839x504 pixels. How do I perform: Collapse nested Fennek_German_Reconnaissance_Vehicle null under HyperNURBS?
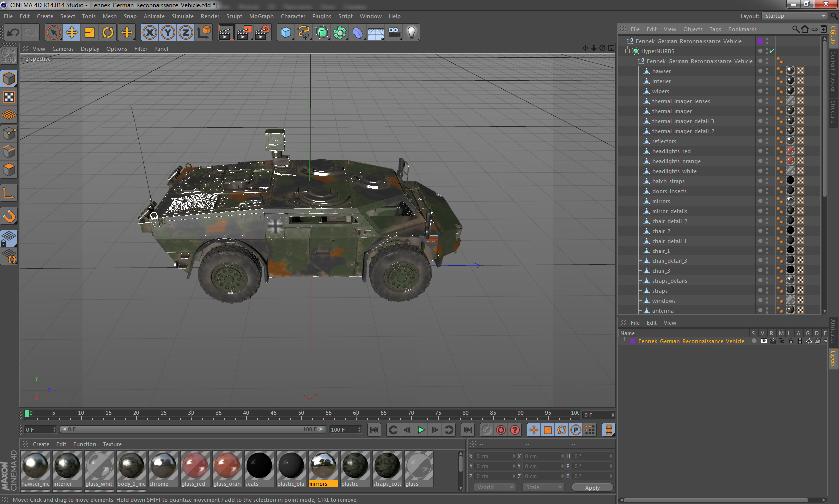tap(633, 61)
